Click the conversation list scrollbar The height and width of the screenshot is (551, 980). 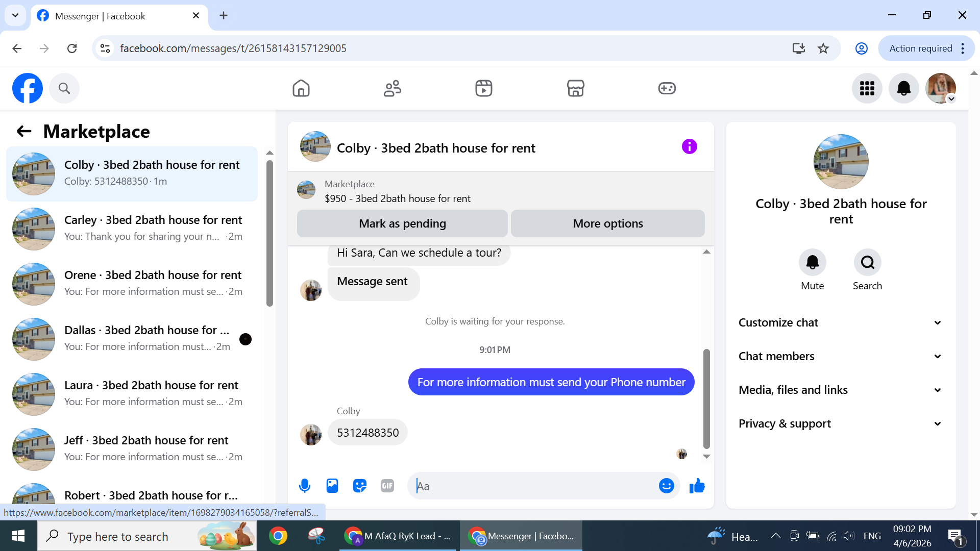point(270,234)
